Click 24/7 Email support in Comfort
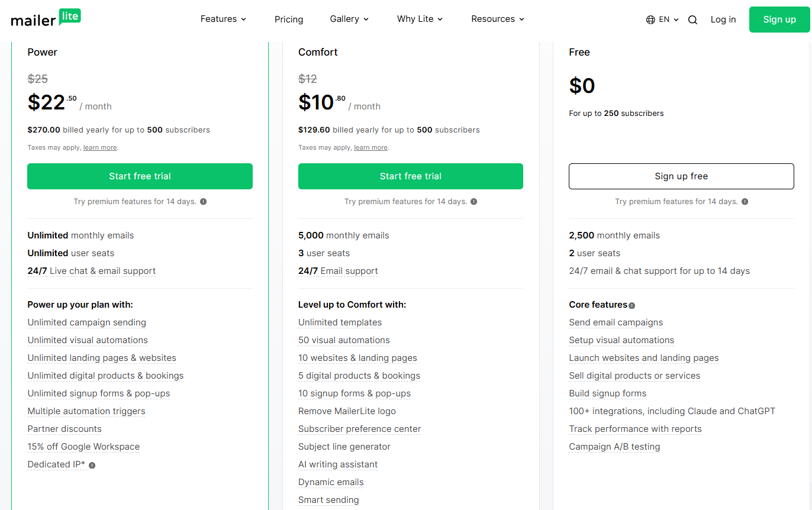This screenshot has width=812, height=510. point(338,271)
